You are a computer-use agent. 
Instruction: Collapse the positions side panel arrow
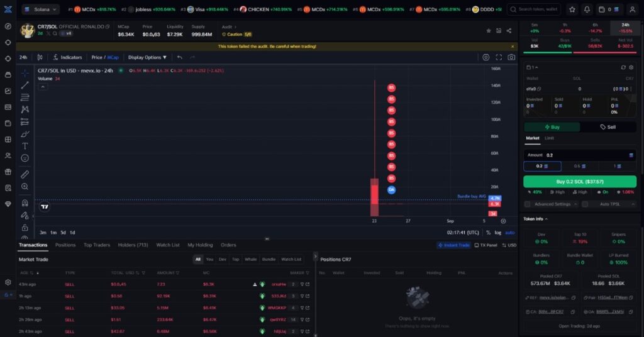pyautogui.click(x=316, y=257)
